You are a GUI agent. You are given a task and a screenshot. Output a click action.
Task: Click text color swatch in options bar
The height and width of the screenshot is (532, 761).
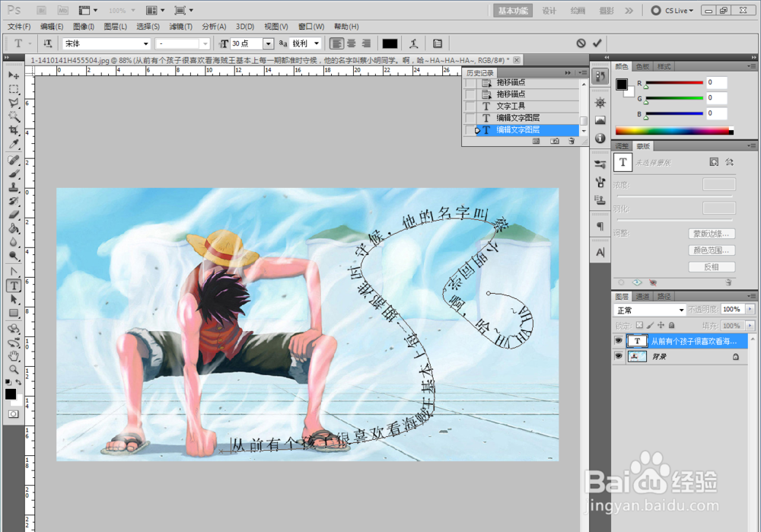coord(390,43)
